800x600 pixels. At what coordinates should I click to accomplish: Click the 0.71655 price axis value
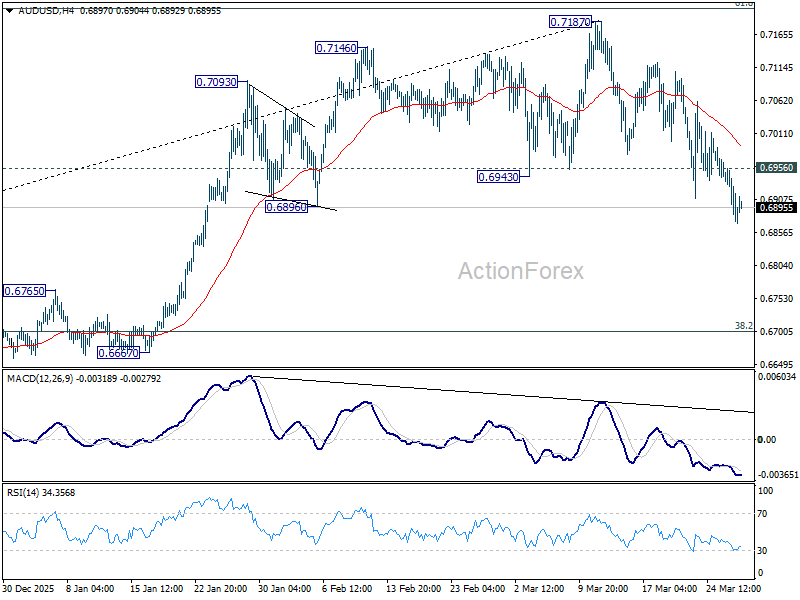(x=777, y=35)
